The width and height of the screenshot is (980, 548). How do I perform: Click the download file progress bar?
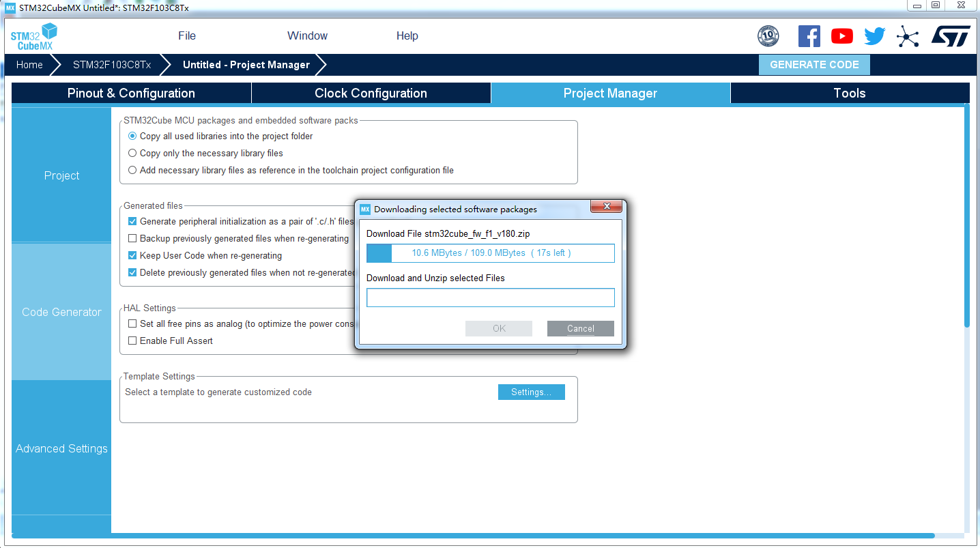point(491,253)
